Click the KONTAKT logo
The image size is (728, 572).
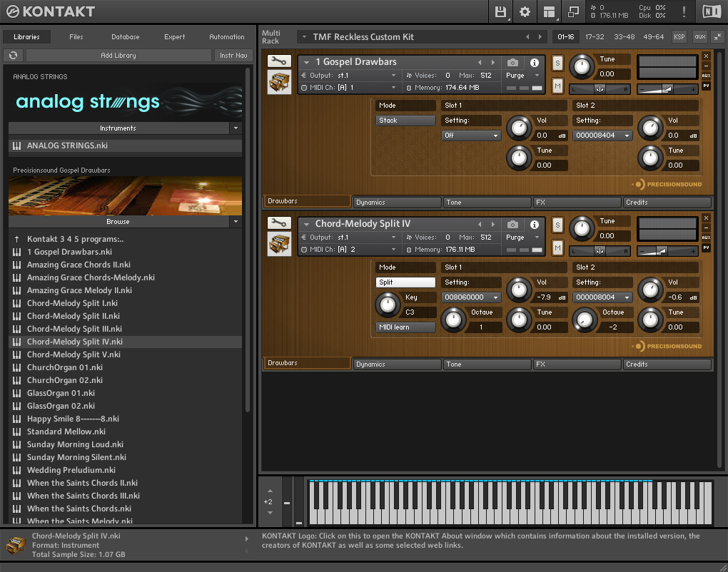click(51, 11)
